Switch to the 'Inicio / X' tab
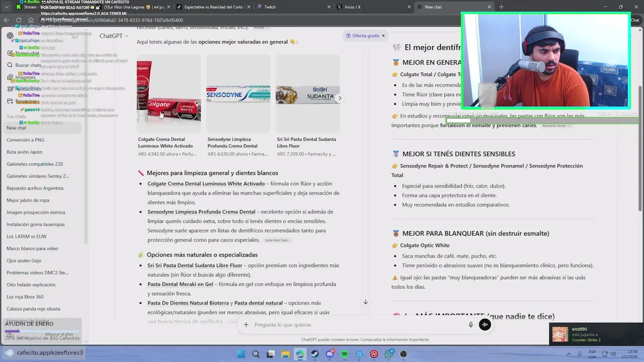The image size is (644, 362). [372, 7]
